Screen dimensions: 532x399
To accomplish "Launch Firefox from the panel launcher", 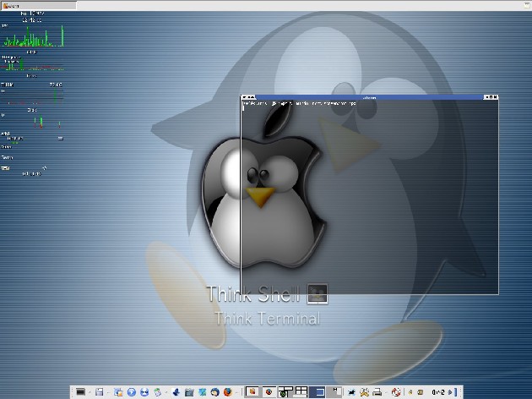I will click(227, 392).
